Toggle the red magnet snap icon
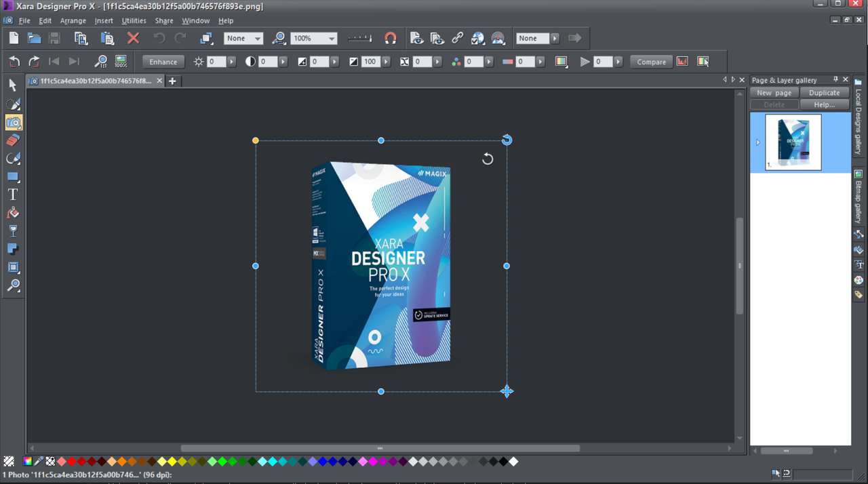This screenshot has height=484, width=868. (x=390, y=39)
